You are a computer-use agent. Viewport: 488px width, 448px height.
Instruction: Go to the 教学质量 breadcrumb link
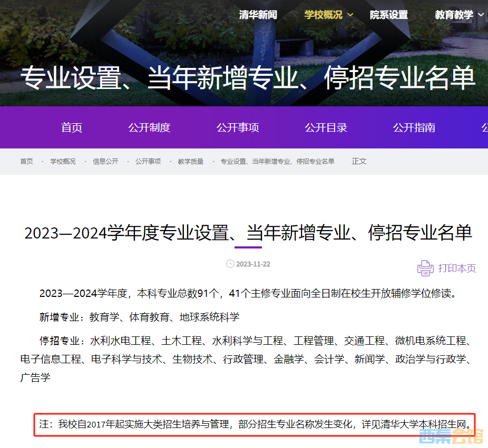point(190,161)
